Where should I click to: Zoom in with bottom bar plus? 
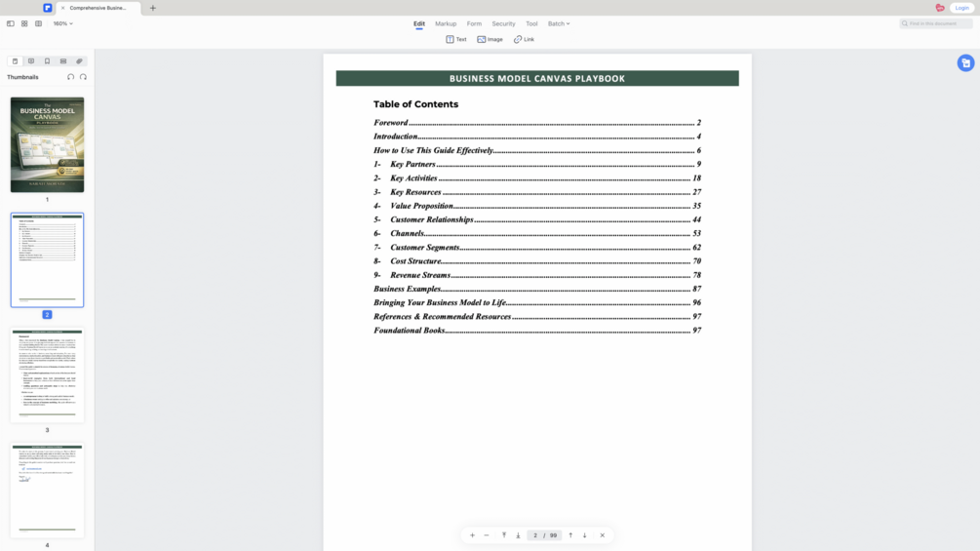point(473,535)
